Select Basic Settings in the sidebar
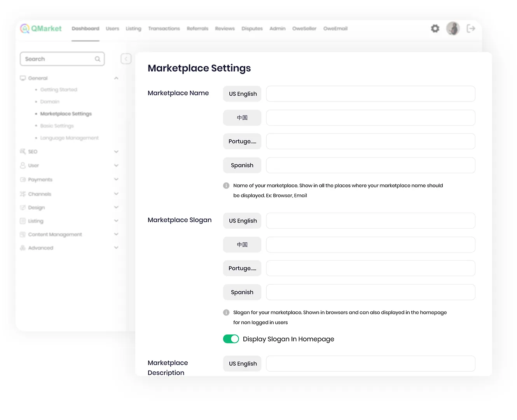Viewport: 517px width, 420px height. [57, 126]
